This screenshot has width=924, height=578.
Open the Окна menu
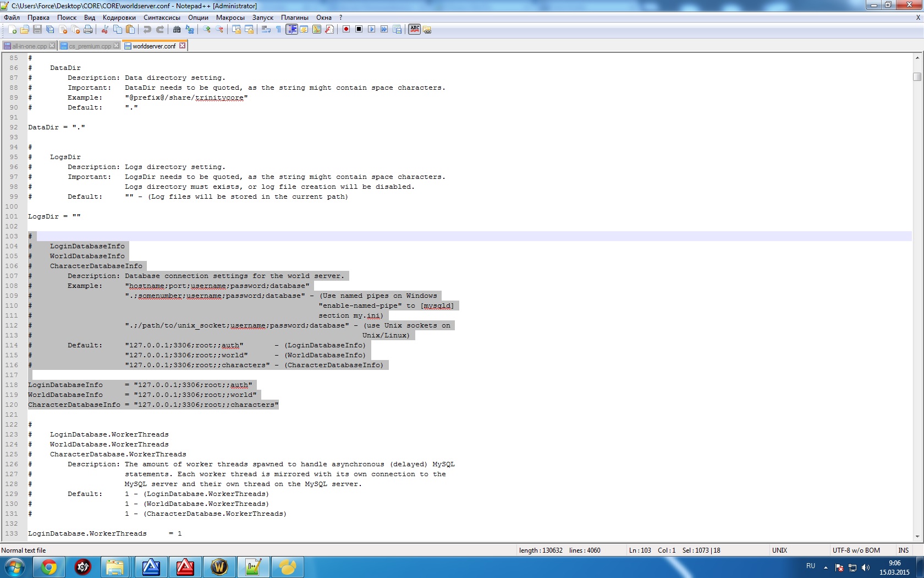[x=324, y=18]
